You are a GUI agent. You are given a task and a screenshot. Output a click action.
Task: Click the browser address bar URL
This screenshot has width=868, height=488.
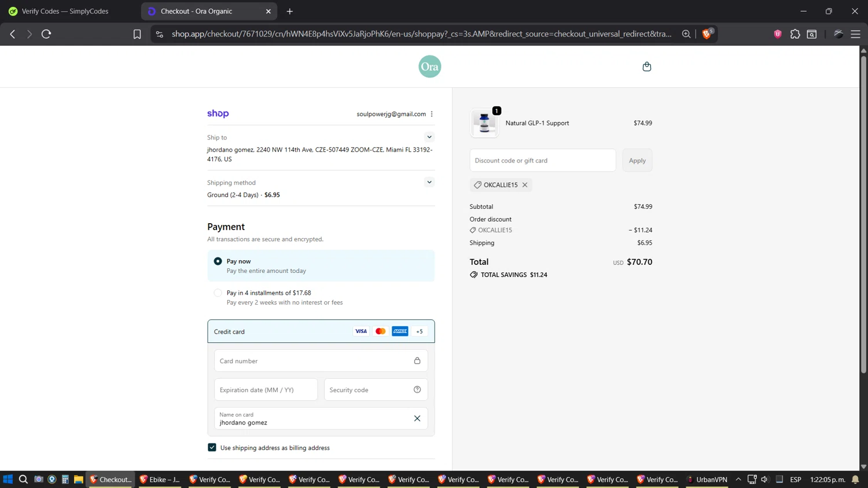pos(421,34)
